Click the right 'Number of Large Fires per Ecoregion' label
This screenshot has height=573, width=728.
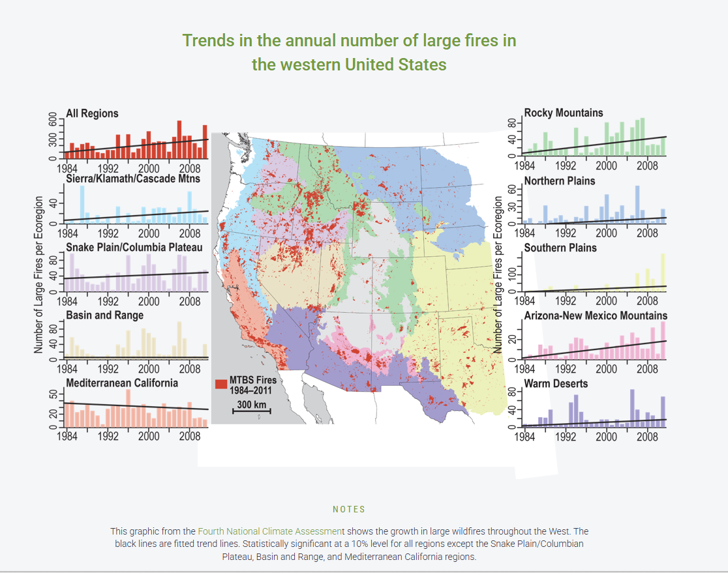point(497,274)
